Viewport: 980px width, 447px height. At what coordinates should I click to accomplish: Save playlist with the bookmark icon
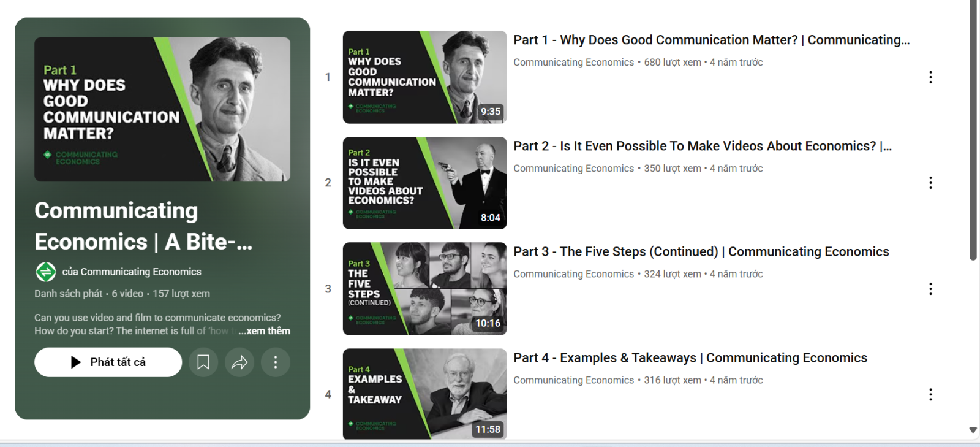[203, 362]
